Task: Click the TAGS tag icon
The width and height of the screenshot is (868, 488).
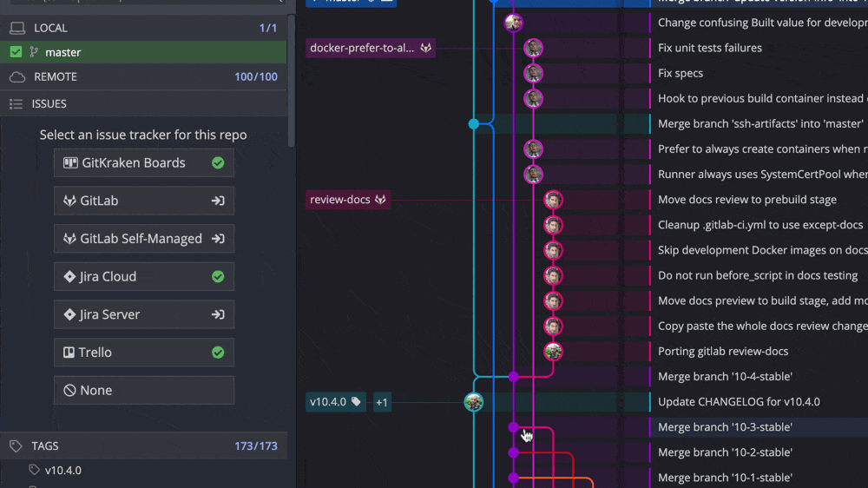Action: pyautogui.click(x=16, y=446)
